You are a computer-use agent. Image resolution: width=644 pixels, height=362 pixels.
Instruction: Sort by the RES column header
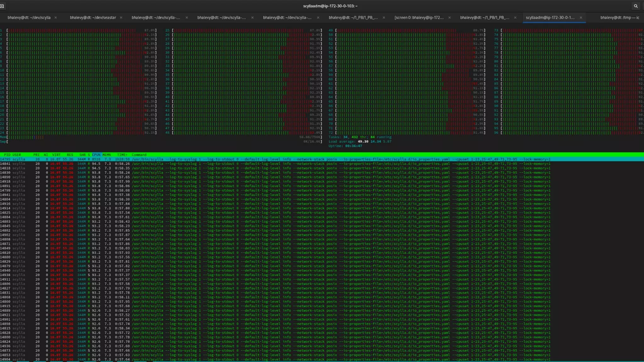[x=70, y=155]
